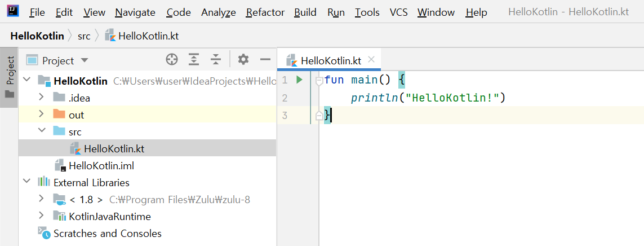Select KotlinJavaRuntime library entry
This screenshot has height=246, width=644.
(x=148, y=217)
